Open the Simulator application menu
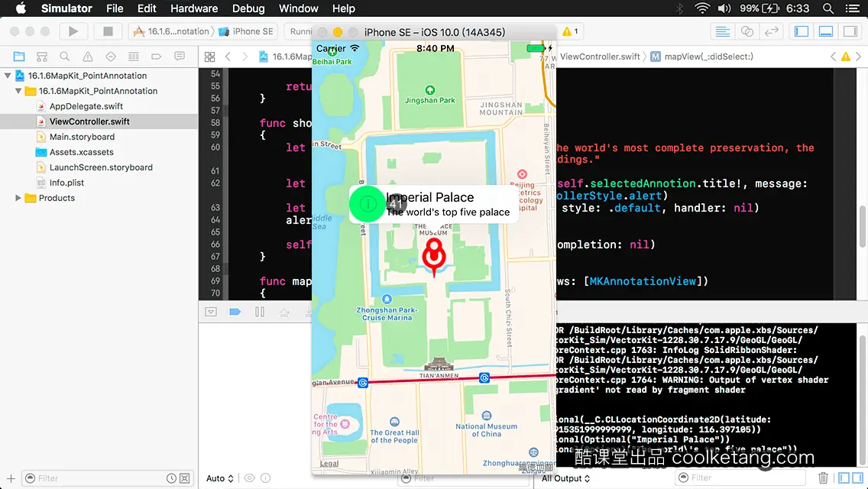Screen dimensions: 868x489 (66, 8)
